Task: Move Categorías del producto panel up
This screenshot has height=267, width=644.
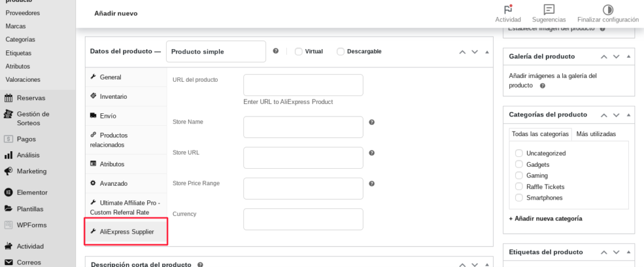Action: click(604, 115)
